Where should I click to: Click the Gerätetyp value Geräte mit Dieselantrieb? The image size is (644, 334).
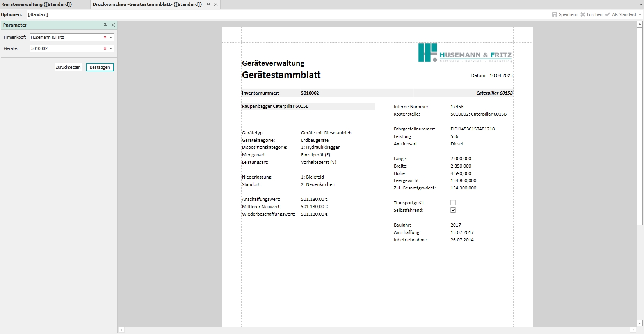tap(326, 133)
